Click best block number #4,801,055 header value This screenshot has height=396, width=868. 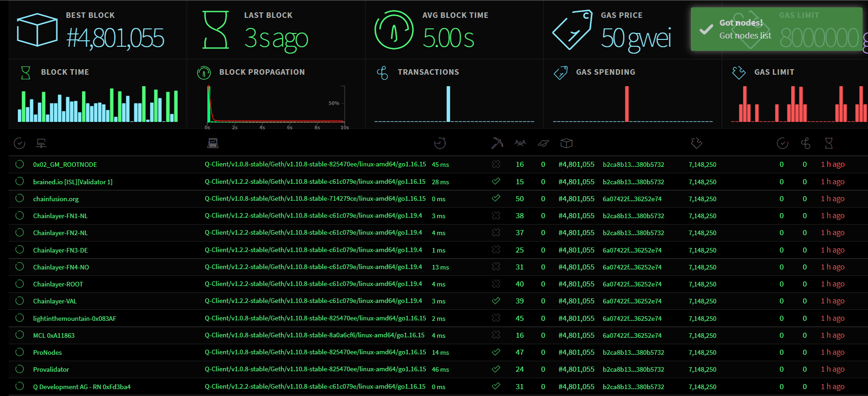[x=115, y=38]
